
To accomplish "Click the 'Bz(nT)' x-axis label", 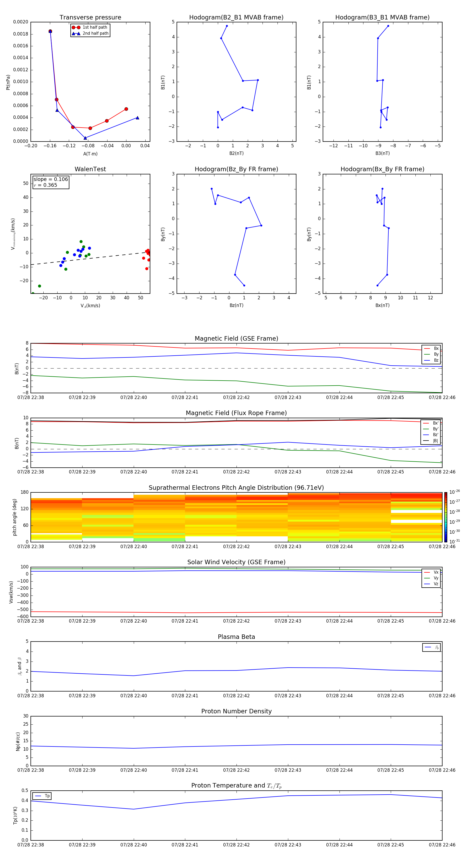I will tap(236, 305).
